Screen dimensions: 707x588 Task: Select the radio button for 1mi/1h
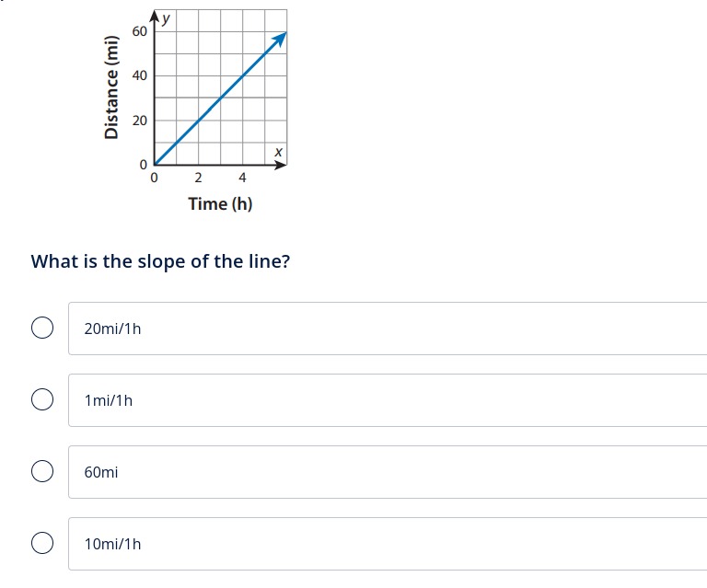42,399
